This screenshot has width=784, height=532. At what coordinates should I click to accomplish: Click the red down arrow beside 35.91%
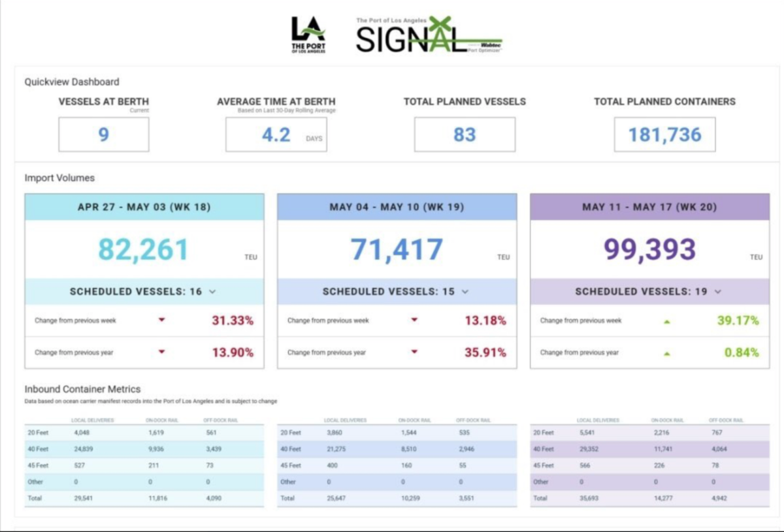[x=414, y=352]
